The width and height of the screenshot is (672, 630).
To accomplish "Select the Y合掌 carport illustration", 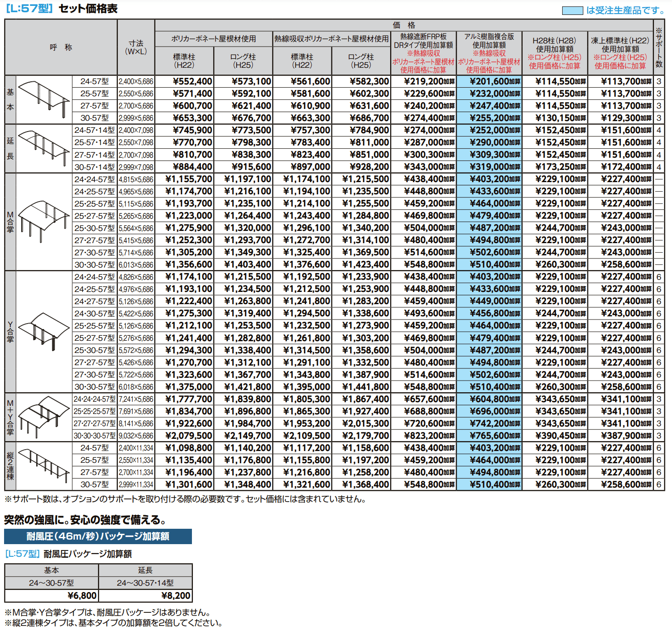I will point(44,331).
